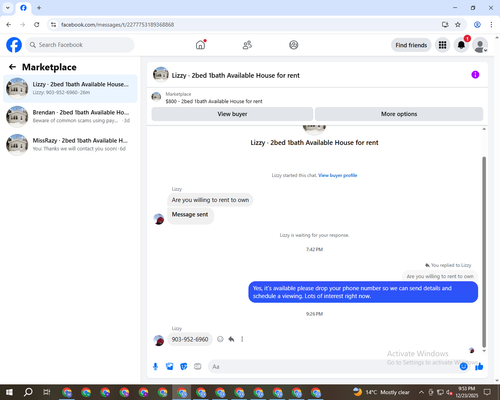Click the More options button

[x=399, y=114]
